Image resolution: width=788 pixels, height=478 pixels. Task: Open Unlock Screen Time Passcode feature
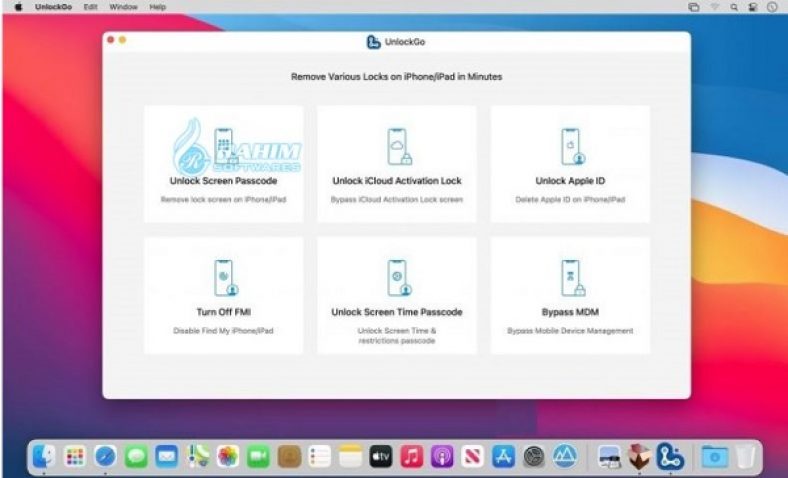pos(397,296)
